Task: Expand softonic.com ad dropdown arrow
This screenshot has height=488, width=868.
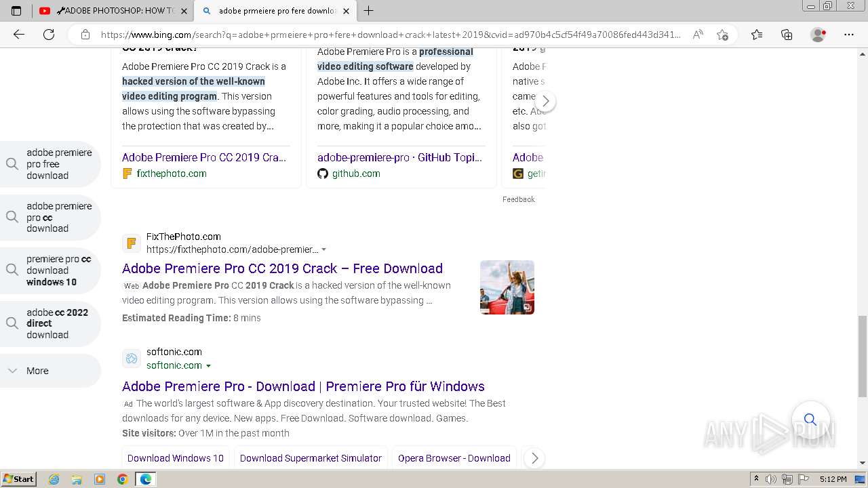Action: pyautogui.click(x=208, y=366)
